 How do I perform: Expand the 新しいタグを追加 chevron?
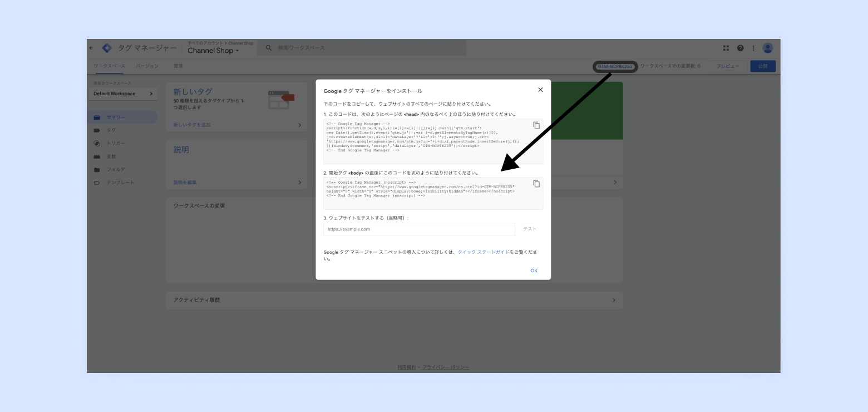pyautogui.click(x=299, y=125)
